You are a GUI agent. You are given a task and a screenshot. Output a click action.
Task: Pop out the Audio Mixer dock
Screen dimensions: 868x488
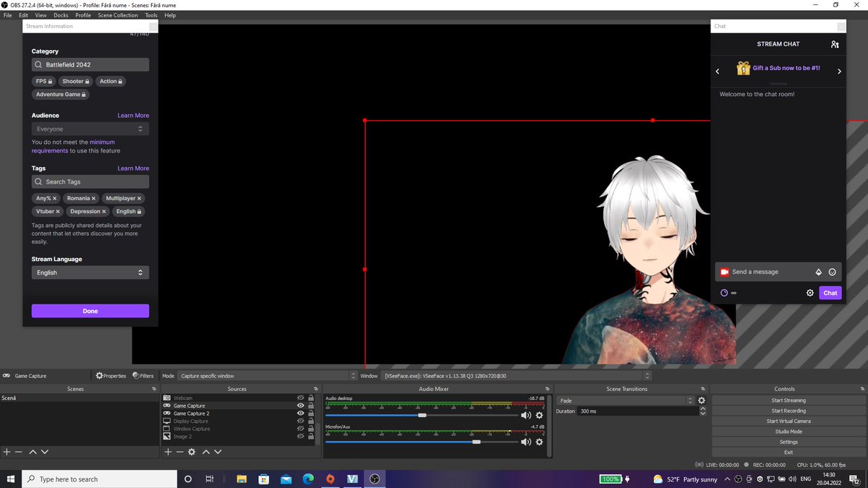(548, 389)
